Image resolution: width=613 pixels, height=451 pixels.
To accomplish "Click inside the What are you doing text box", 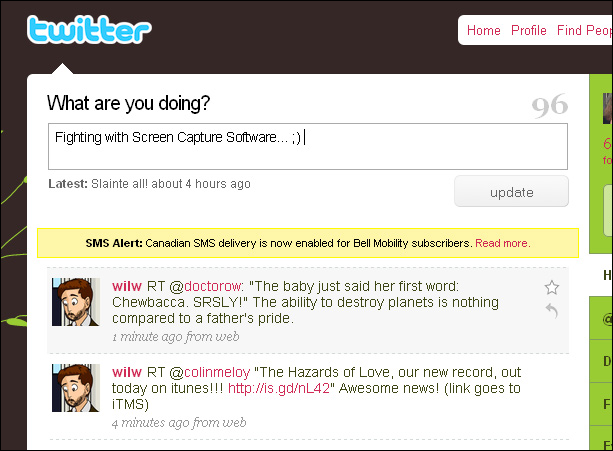I will (x=308, y=147).
